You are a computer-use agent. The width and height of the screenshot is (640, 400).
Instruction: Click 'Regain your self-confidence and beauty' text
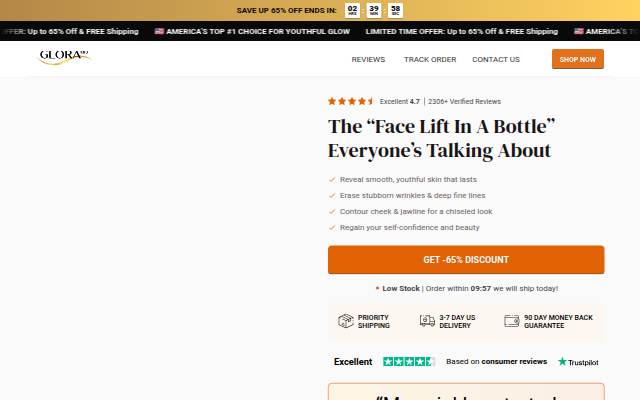tap(409, 227)
